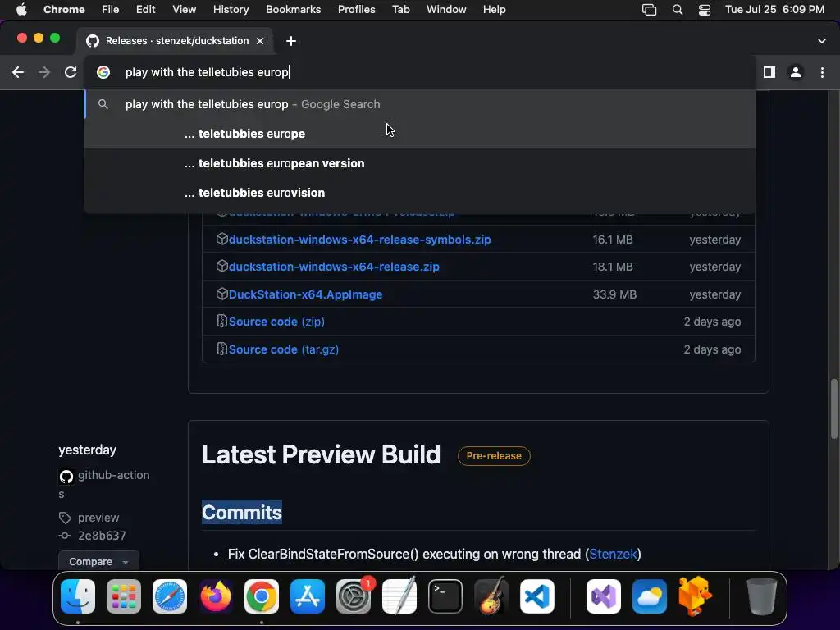This screenshot has width=840, height=630.
Task: Open Terminal from the Dock
Action: (445, 596)
